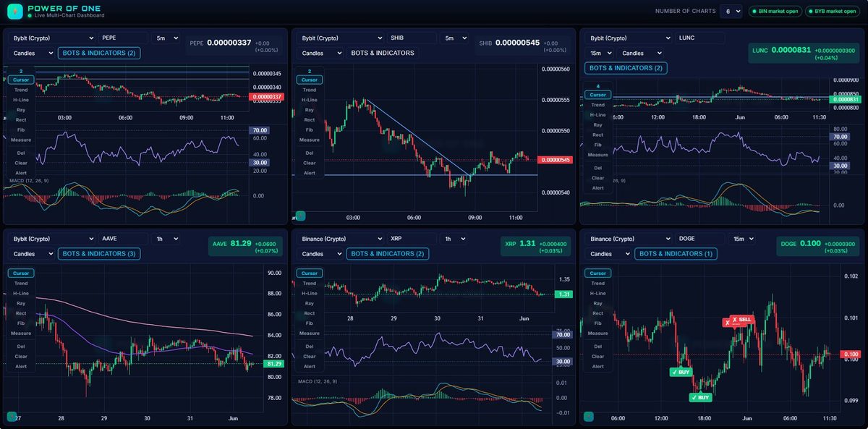Select Fib tool in LUNC chart
The width and height of the screenshot is (868, 429).
(598, 145)
